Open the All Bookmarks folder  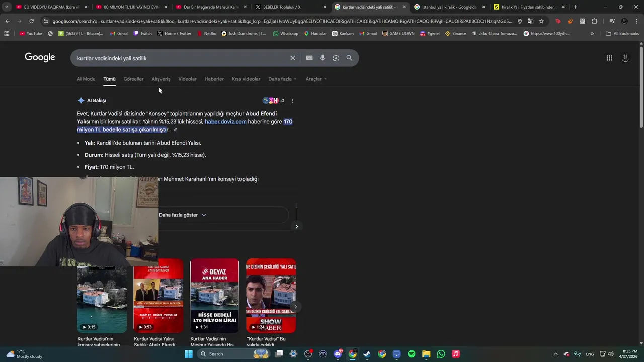622,33
